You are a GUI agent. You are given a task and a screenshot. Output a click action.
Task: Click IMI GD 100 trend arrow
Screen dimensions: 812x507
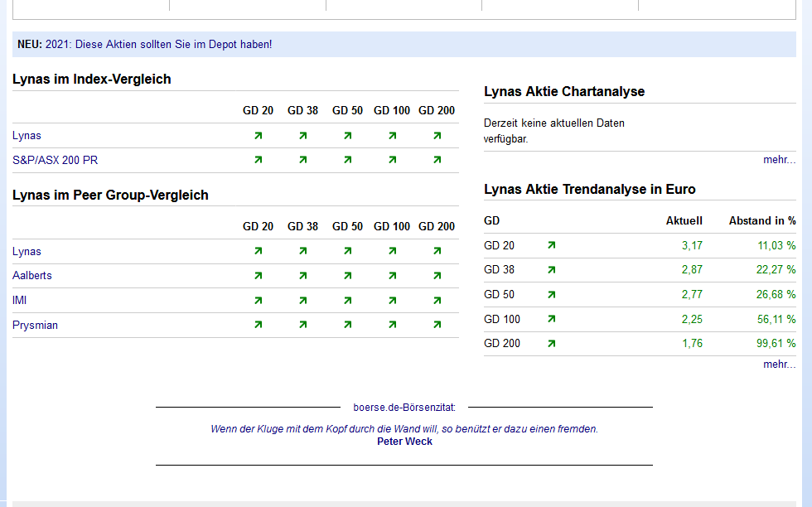click(x=392, y=301)
